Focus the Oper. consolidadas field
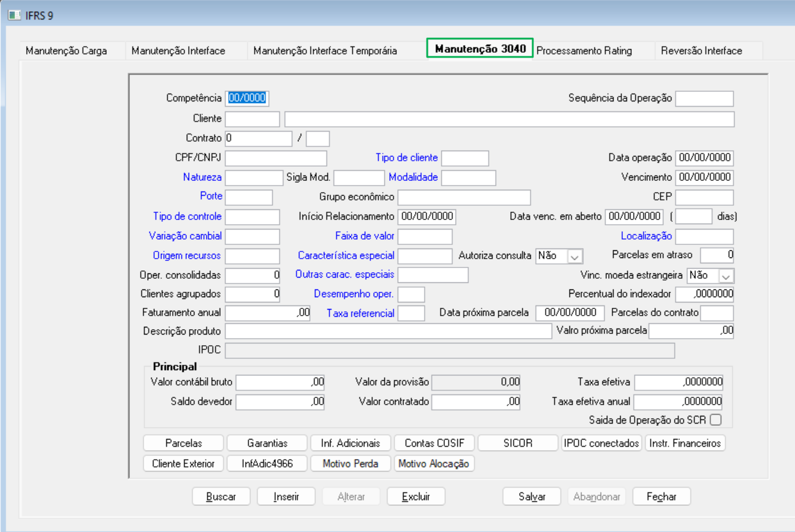The width and height of the screenshot is (795, 532). click(x=253, y=276)
